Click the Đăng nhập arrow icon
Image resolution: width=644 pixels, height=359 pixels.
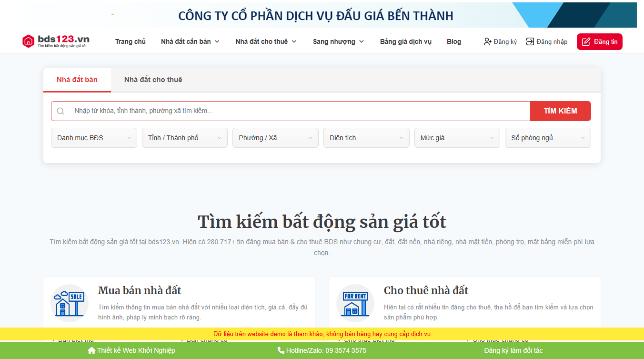point(529,41)
